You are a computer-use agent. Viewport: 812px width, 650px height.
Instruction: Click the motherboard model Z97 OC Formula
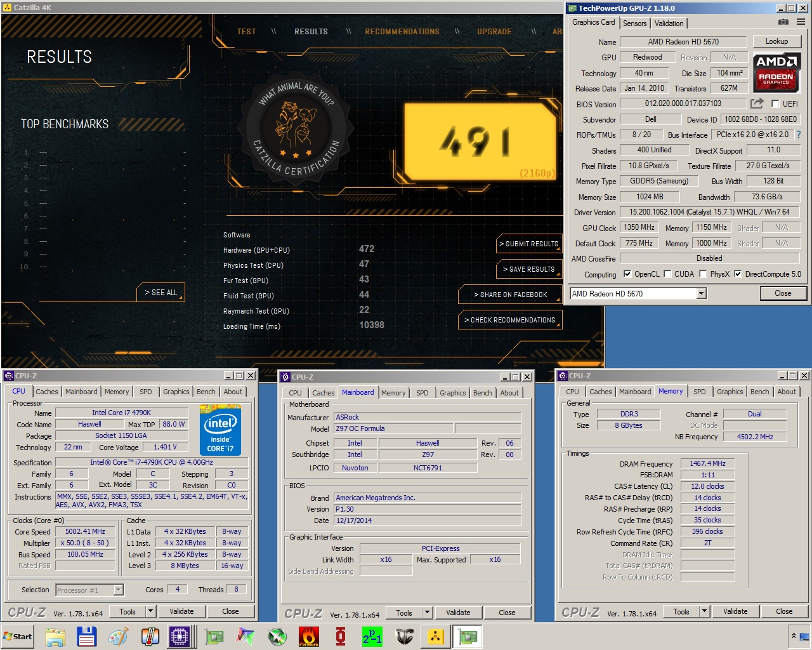pyautogui.click(x=393, y=428)
